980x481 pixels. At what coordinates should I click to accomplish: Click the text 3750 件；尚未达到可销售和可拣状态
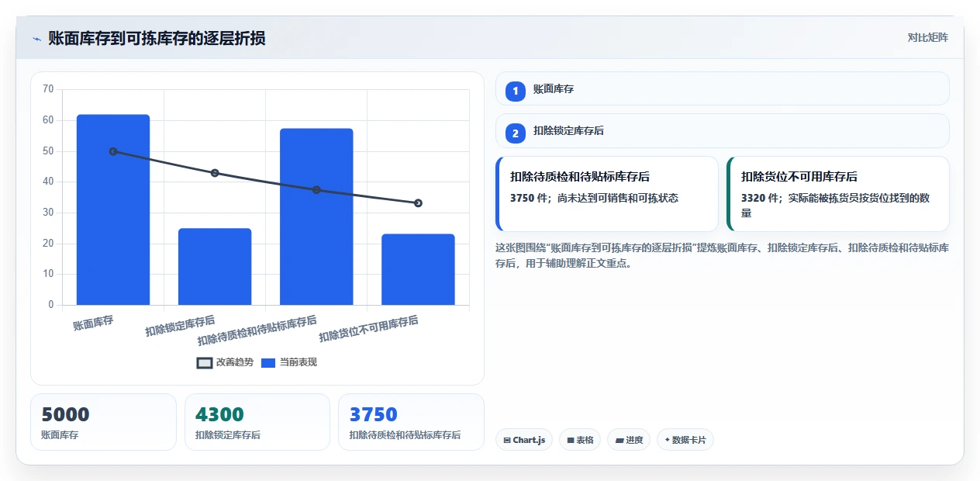coord(594,198)
